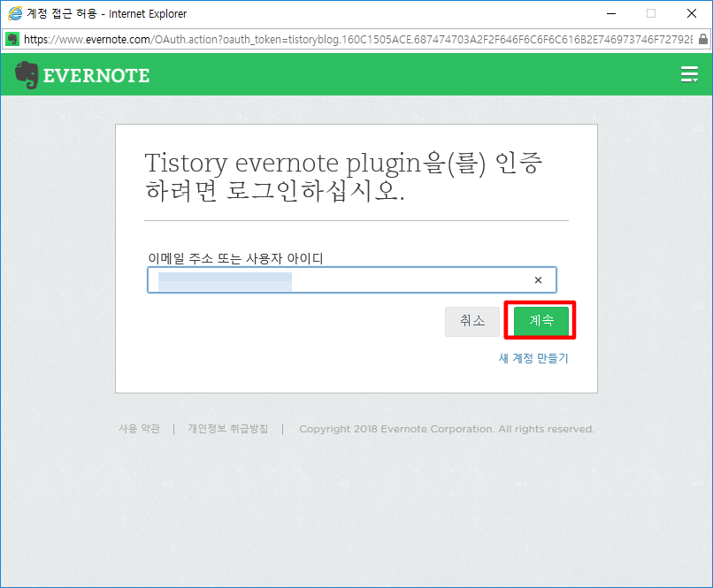The width and height of the screenshot is (713, 588).
Task: Click the green 계속 continue button
Action: 541,321
